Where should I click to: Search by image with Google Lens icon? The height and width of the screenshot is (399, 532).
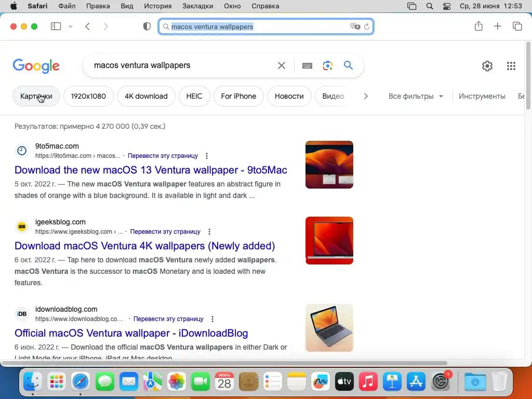[x=327, y=65]
